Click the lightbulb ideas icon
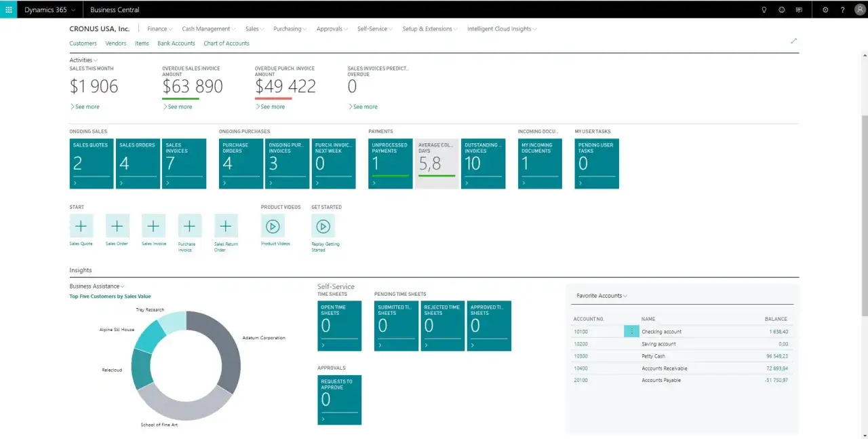This screenshot has height=439, width=868. [764, 10]
